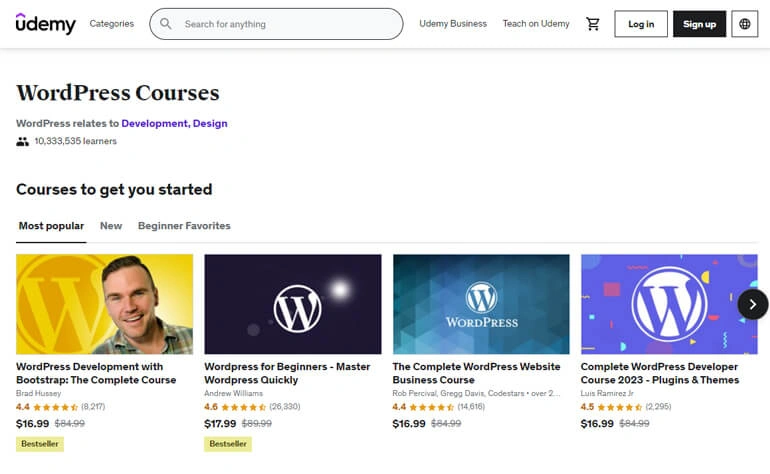Click the Sign up button

699,24
